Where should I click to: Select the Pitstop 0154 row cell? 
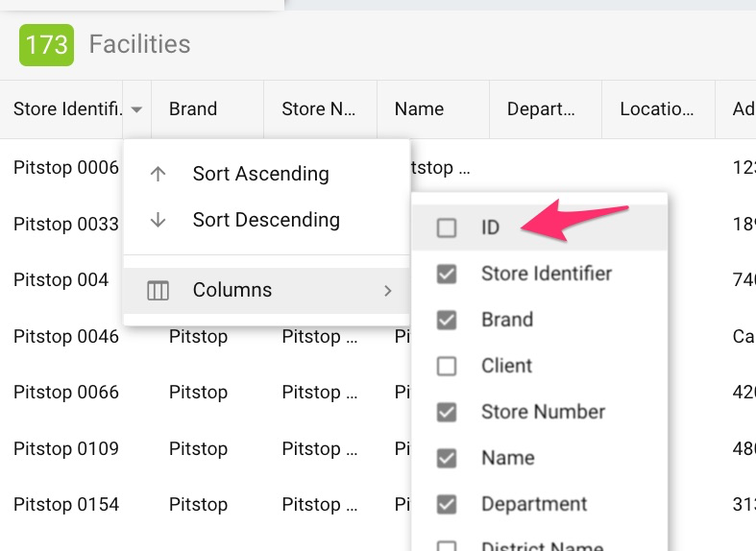click(66, 504)
